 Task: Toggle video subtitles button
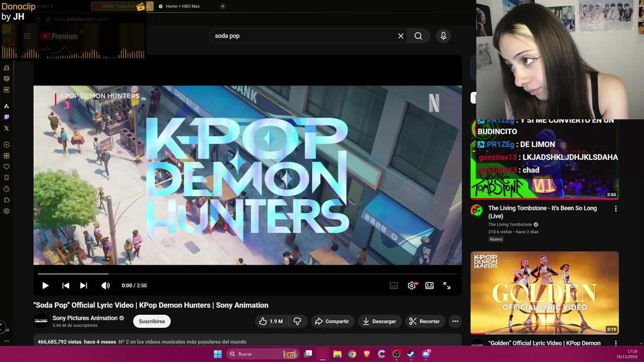point(394,286)
